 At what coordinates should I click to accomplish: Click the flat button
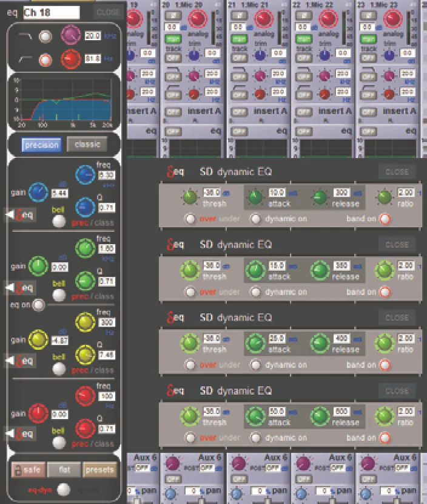[x=64, y=470]
